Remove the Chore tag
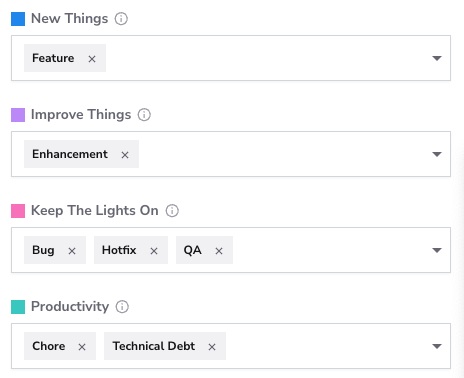 click(82, 347)
